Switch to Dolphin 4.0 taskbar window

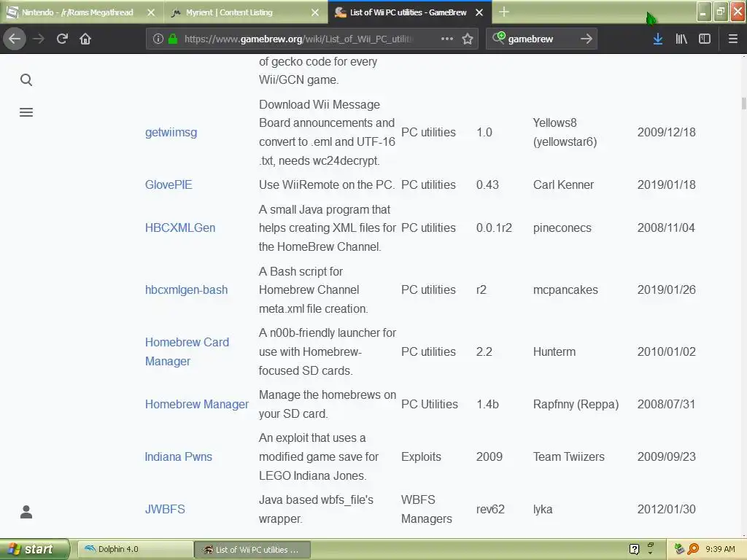click(x=135, y=550)
